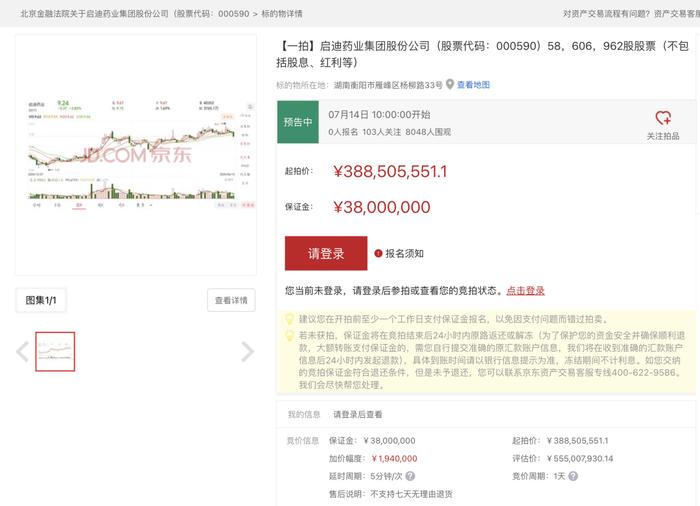
Task: Click 资产交易客服 link at top right
Action: click(677, 13)
